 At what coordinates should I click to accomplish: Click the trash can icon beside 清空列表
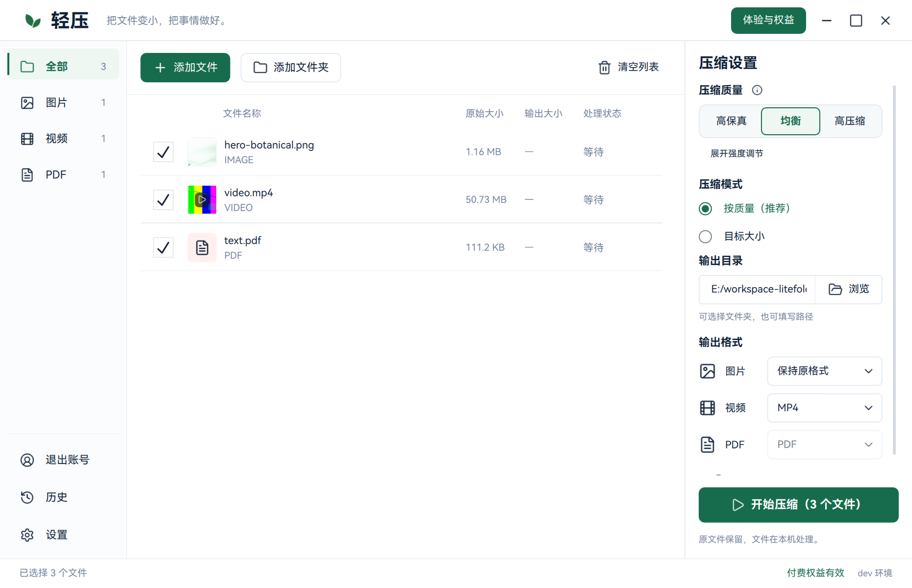[605, 67]
